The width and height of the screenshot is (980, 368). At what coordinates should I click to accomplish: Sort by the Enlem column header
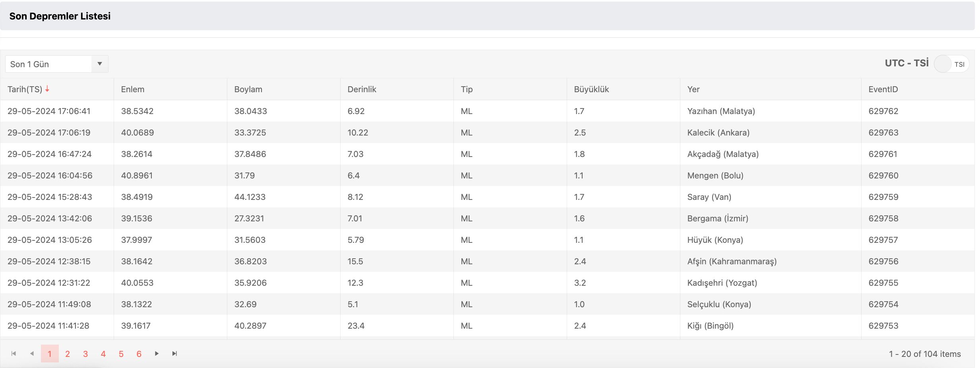(133, 89)
